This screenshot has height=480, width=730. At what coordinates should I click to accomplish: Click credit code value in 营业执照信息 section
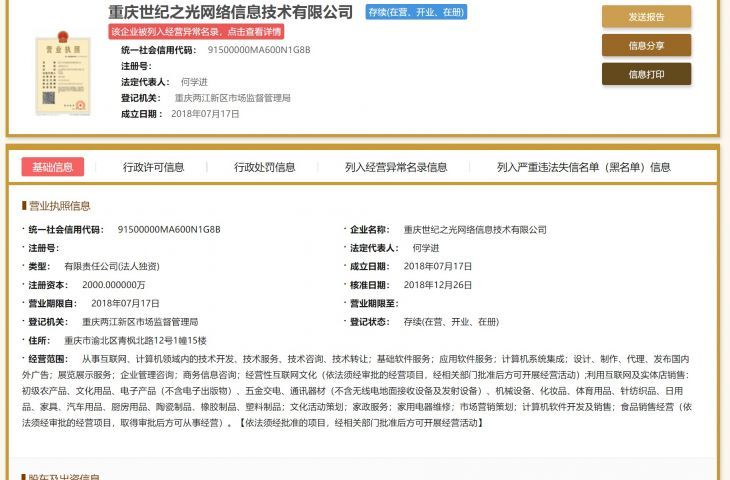pyautogui.click(x=169, y=230)
